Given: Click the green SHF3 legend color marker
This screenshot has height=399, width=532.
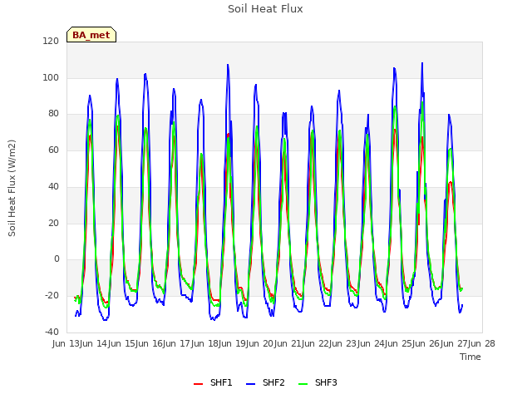Looking at the screenshot, I should coord(303,384).
